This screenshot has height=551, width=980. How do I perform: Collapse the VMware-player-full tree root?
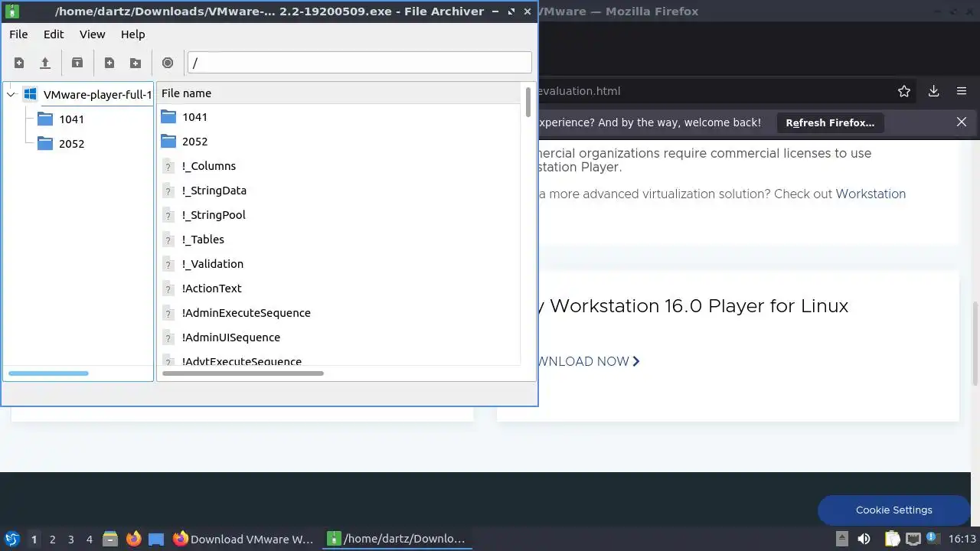pyautogui.click(x=11, y=95)
